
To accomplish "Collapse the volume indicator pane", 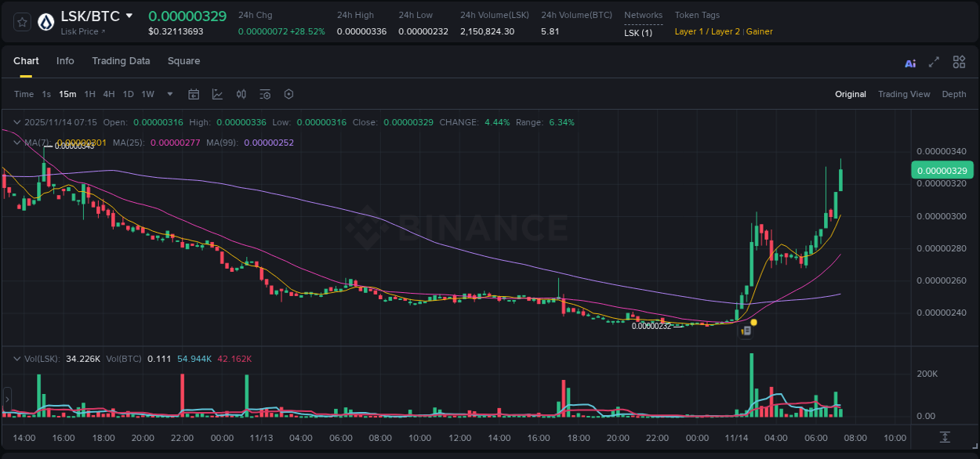I will point(16,358).
